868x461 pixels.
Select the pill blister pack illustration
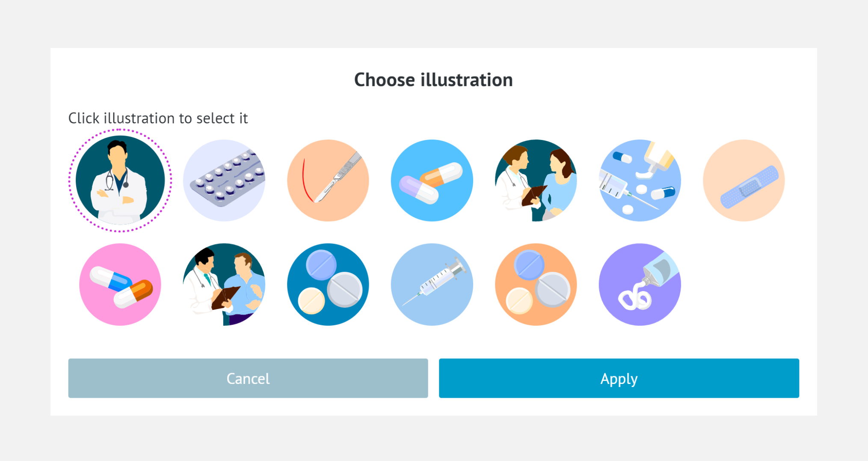pos(224,180)
